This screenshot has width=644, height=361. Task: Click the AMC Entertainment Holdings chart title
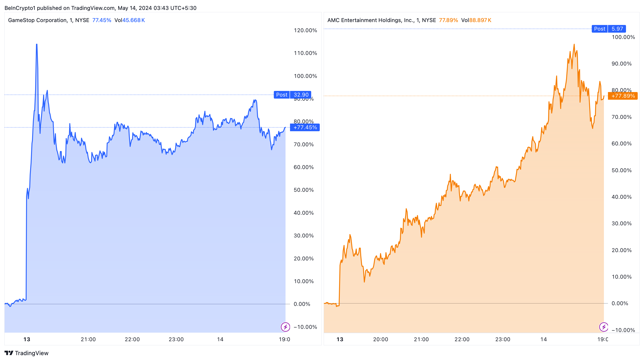[381, 20]
